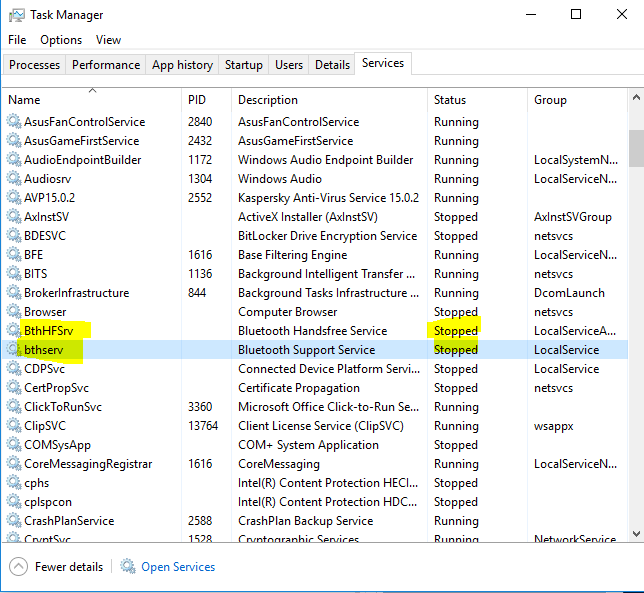Sort by the Group column header
The width and height of the screenshot is (644, 593).
[577, 99]
